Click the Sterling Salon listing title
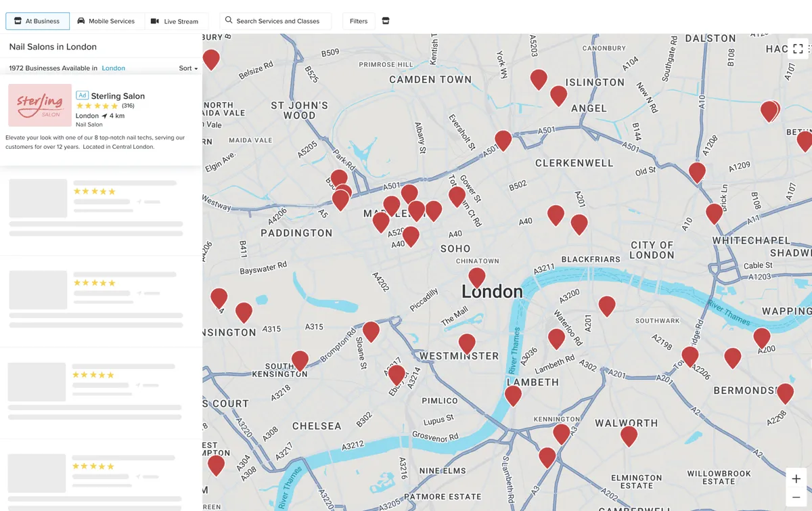The image size is (812, 511). pos(118,96)
